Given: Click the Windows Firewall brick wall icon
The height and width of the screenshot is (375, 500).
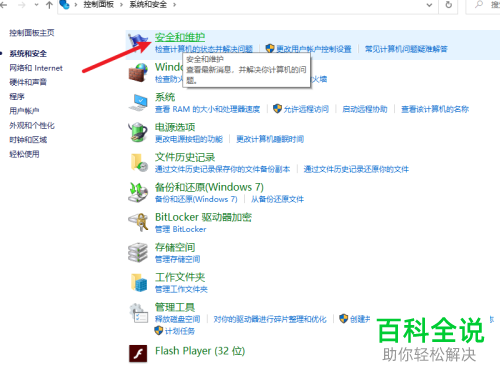Looking at the screenshot, I should [138, 72].
